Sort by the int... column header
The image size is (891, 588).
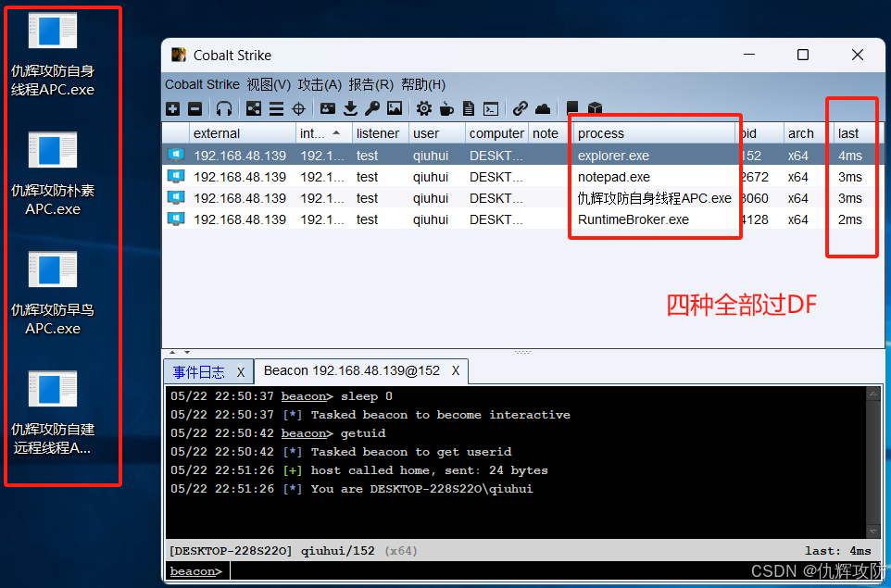(323, 133)
